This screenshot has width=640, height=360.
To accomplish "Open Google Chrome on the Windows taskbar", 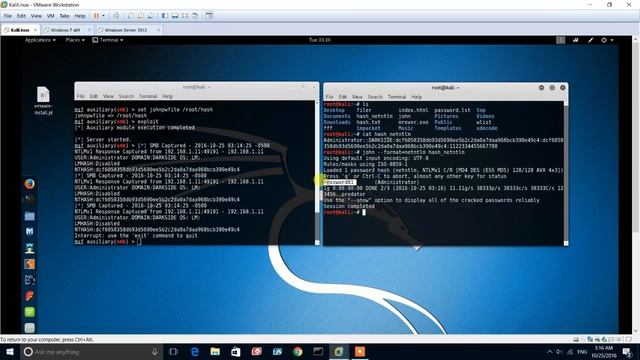I will coord(298,351).
